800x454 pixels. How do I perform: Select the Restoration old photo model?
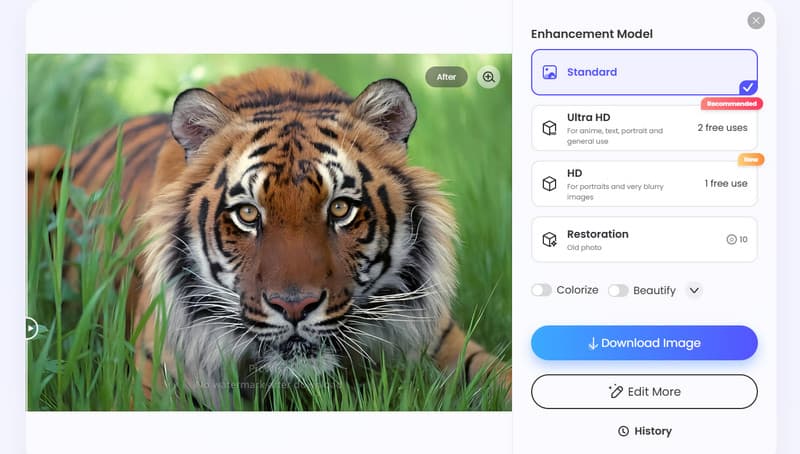point(644,239)
